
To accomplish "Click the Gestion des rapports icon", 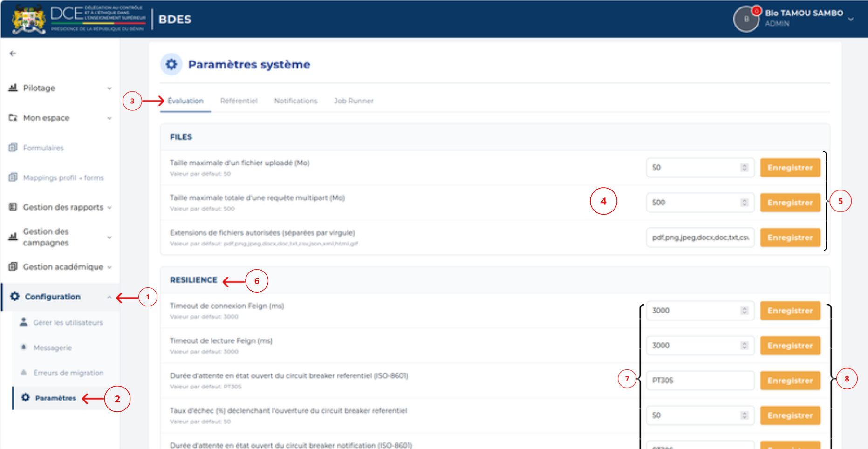I will tap(13, 207).
